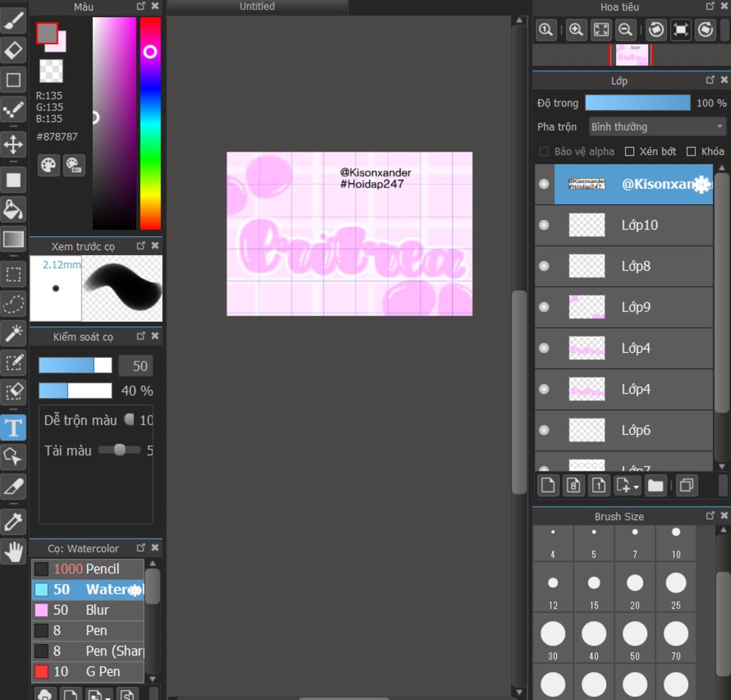Screen dimensions: 731x700
Task: Pop out the Hoa tiêu navigator panel
Action: click(710, 6)
